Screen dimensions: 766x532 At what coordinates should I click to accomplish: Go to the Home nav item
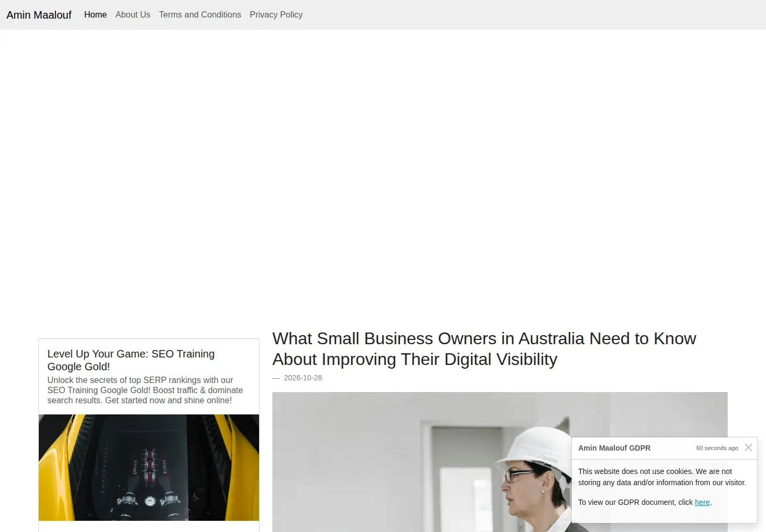tap(95, 15)
